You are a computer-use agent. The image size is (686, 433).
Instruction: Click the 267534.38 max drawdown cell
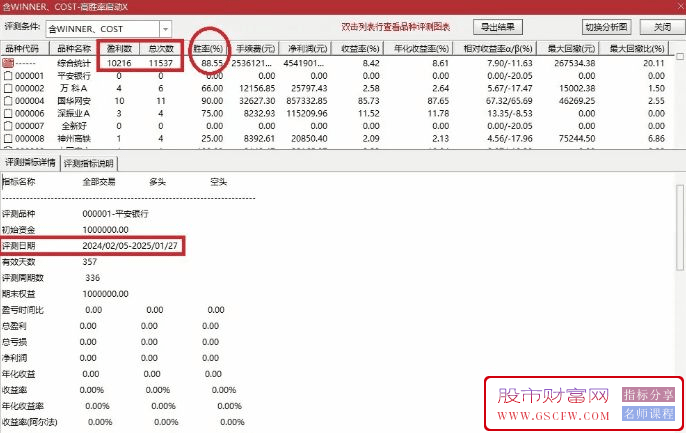pos(574,63)
